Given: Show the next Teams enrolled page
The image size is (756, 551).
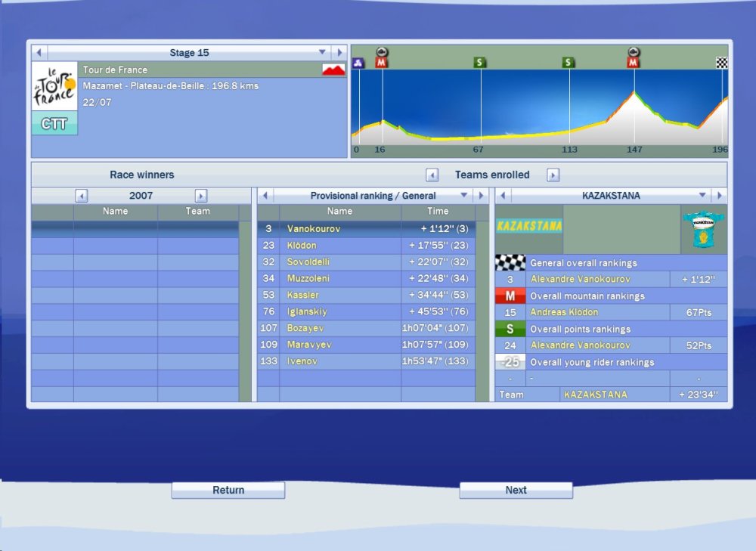Looking at the screenshot, I should [x=553, y=175].
